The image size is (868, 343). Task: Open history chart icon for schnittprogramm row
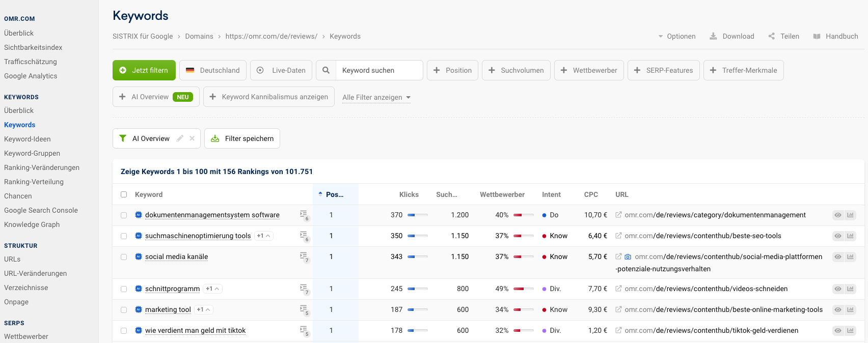[x=850, y=289]
